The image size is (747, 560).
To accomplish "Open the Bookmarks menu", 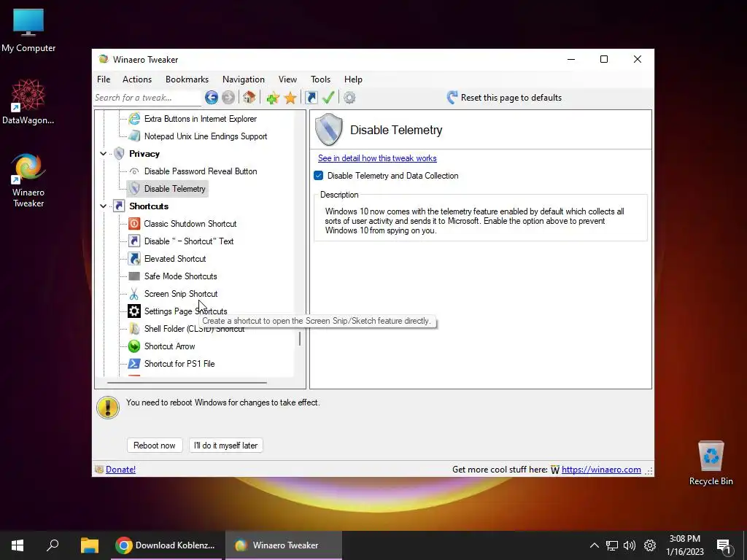I will click(187, 79).
